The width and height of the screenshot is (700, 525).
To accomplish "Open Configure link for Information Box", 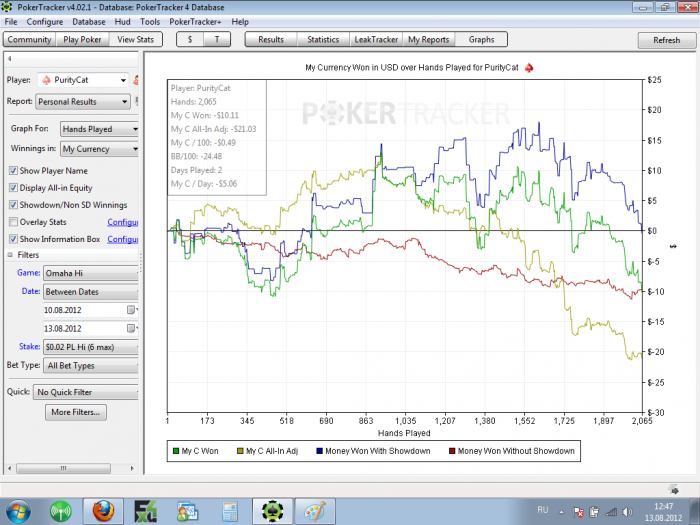I will click(x=123, y=239).
